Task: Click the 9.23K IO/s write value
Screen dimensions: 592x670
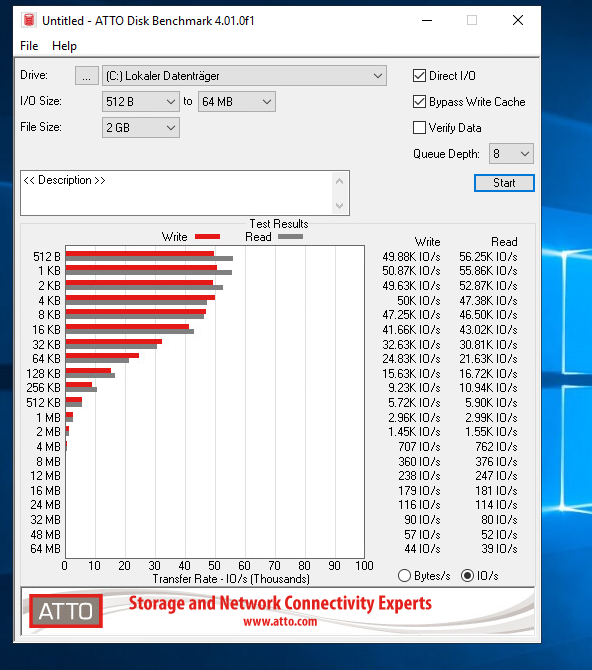Action: (x=414, y=388)
